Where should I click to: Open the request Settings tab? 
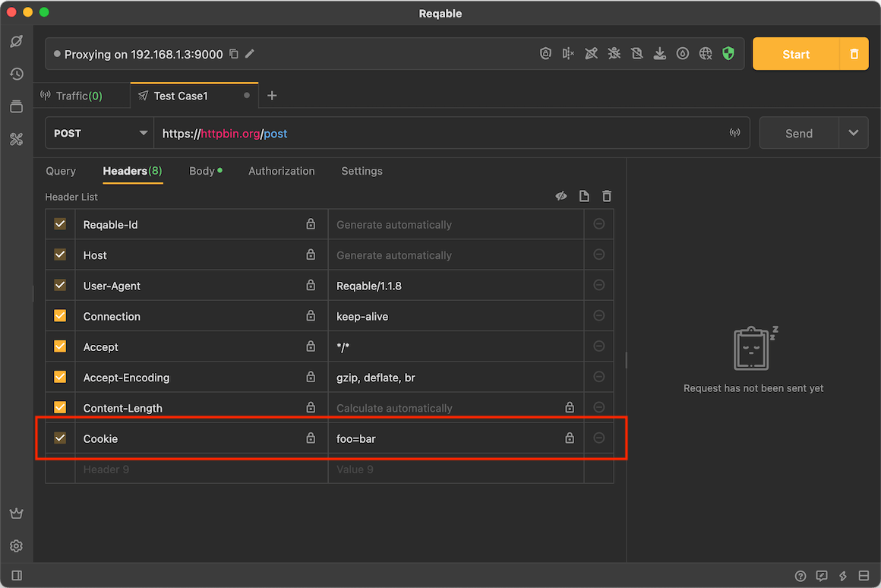click(362, 171)
